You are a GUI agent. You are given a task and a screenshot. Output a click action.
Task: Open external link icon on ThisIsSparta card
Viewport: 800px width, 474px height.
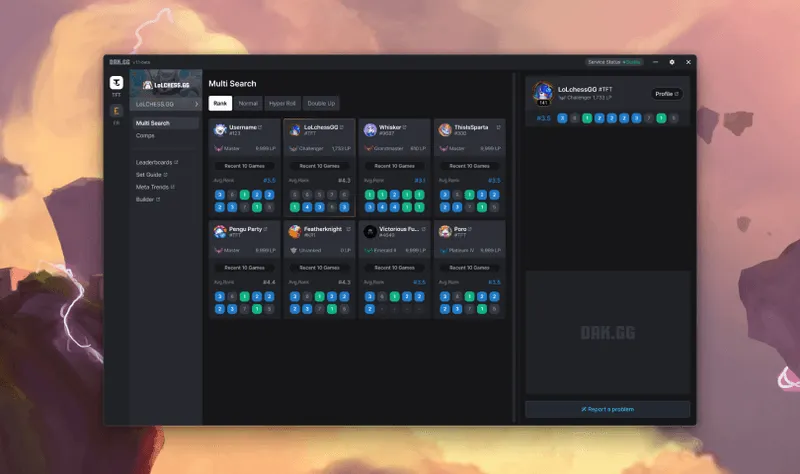[x=498, y=127]
